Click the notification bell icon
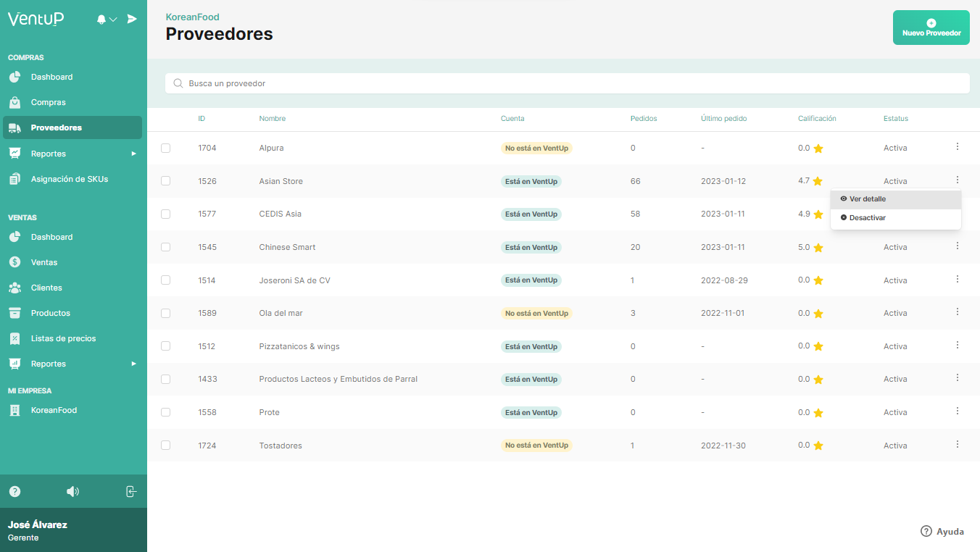The image size is (980, 552). coord(101,20)
